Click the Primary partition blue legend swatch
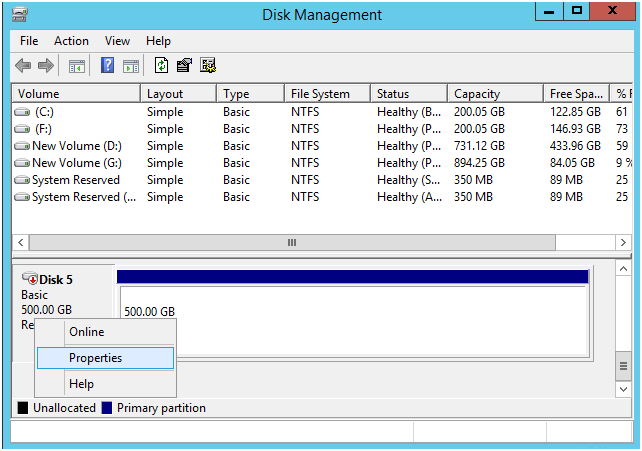The image size is (642, 451). click(107, 408)
